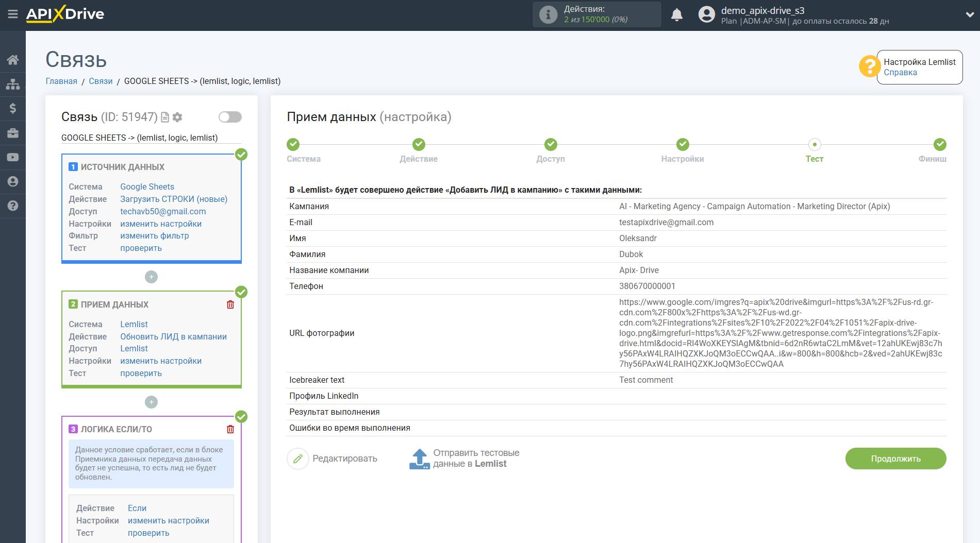Click the upload test data icon

tap(420, 459)
